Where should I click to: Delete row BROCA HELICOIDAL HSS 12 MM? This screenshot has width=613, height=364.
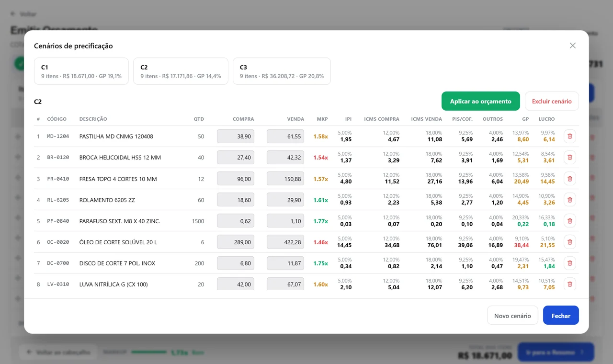[570, 158]
